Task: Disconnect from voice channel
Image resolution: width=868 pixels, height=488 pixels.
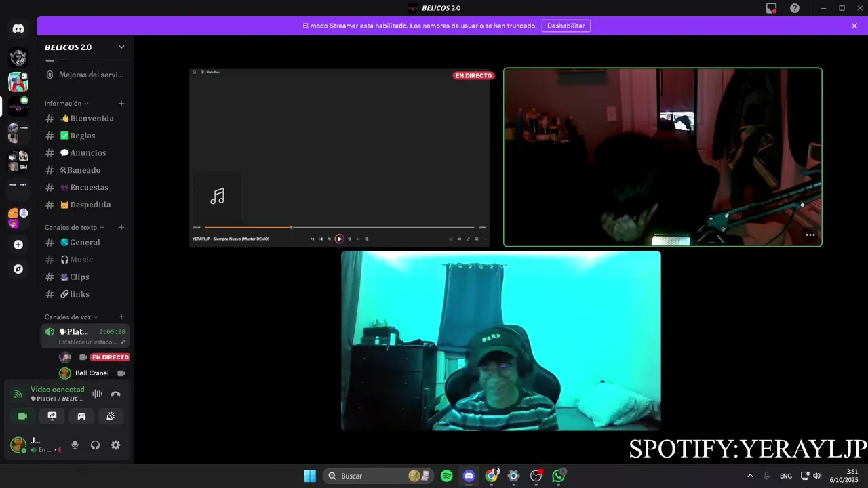Action: (115, 394)
